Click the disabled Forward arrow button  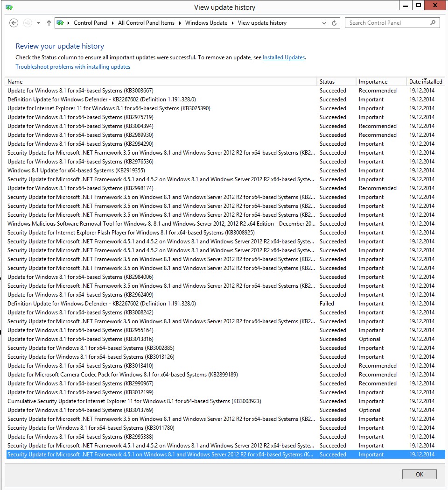pyautogui.click(x=28, y=23)
